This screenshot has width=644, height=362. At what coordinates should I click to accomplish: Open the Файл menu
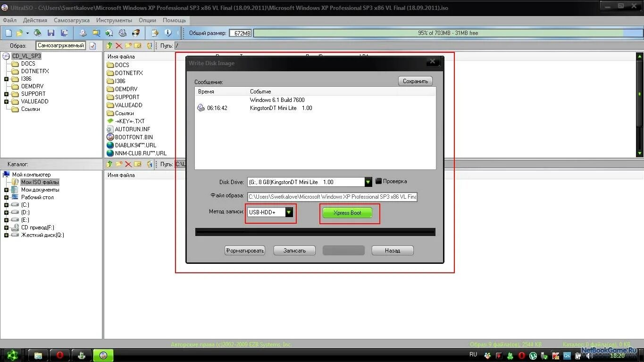pos(9,20)
